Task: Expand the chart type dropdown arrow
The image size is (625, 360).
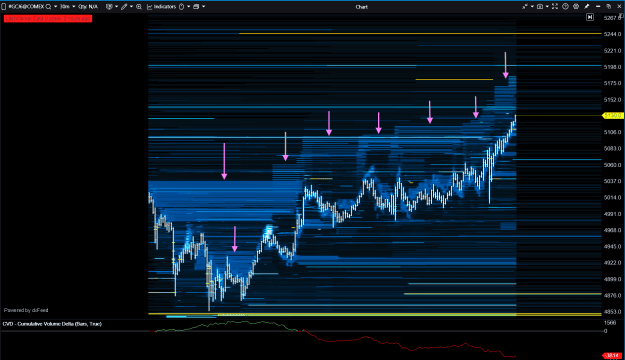Action: pos(116,6)
